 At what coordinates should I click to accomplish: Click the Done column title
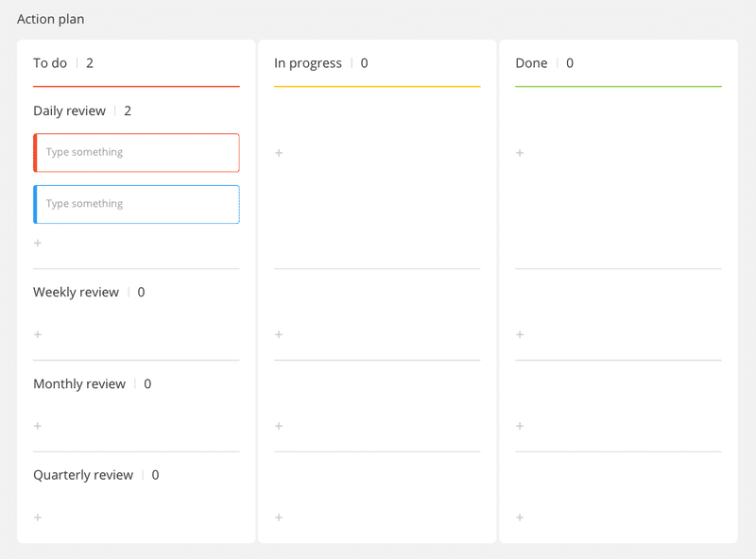(531, 63)
